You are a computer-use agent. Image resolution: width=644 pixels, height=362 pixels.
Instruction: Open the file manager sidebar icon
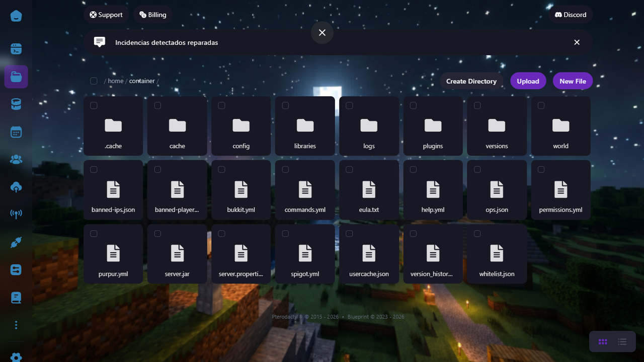[x=16, y=77]
